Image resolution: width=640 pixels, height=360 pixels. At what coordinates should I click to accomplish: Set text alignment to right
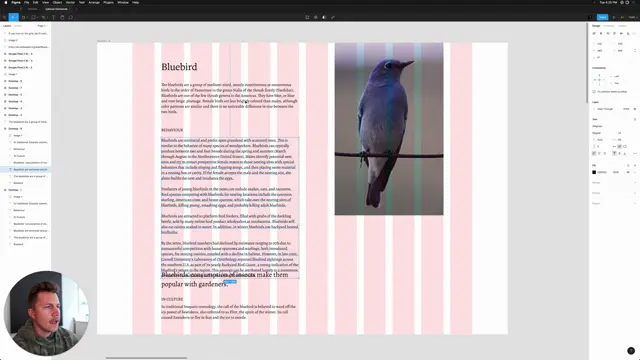pos(604,153)
